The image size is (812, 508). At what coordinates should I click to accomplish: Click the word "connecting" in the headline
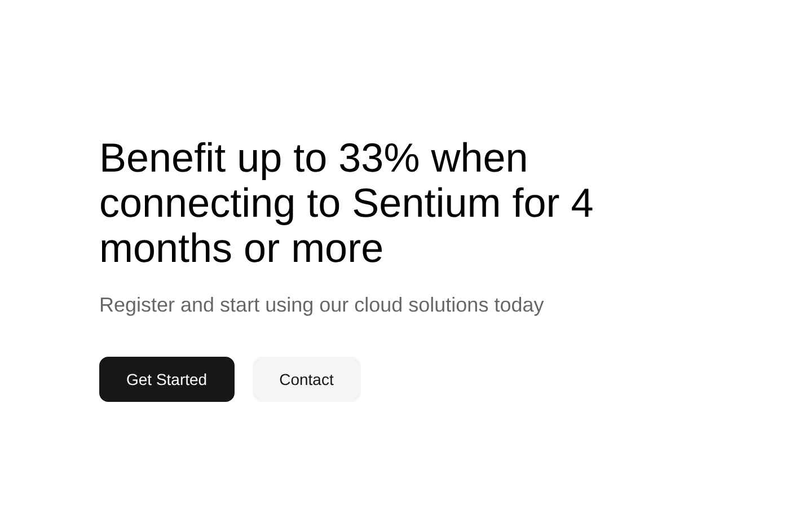(197, 204)
